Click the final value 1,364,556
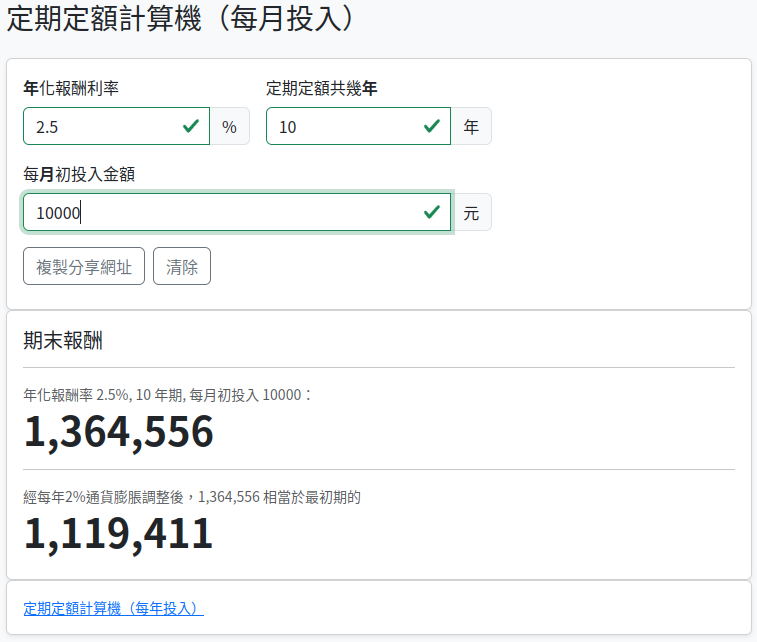757x642 pixels. [119, 432]
